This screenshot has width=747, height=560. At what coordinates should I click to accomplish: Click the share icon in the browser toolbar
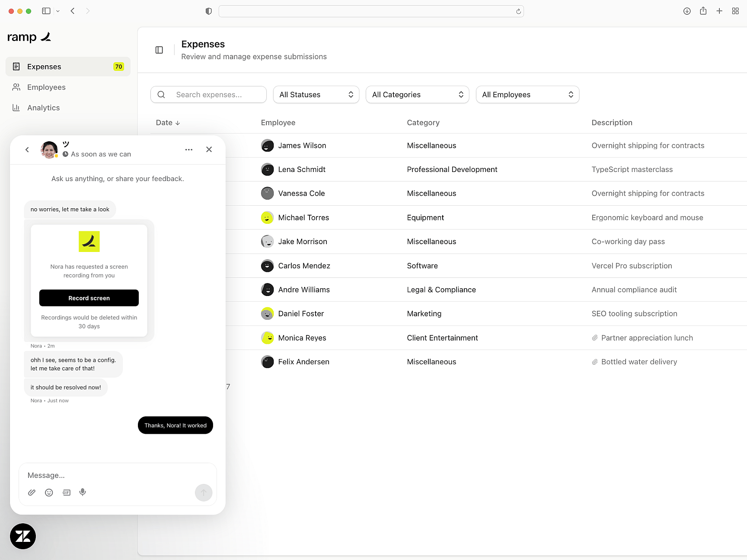coord(703,11)
